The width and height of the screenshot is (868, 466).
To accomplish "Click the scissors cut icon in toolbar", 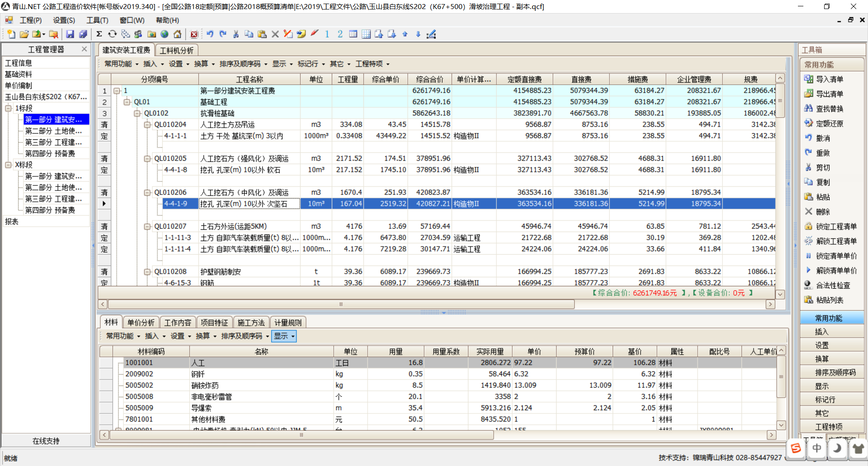I will coord(236,34).
